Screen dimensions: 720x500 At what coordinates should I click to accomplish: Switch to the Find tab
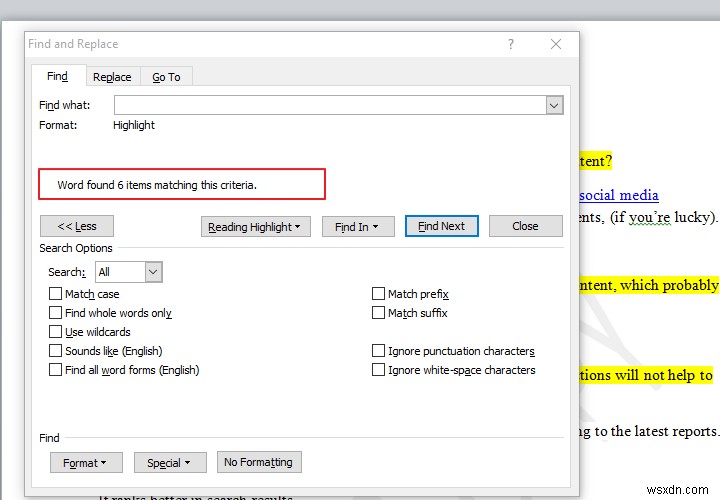(58, 76)
